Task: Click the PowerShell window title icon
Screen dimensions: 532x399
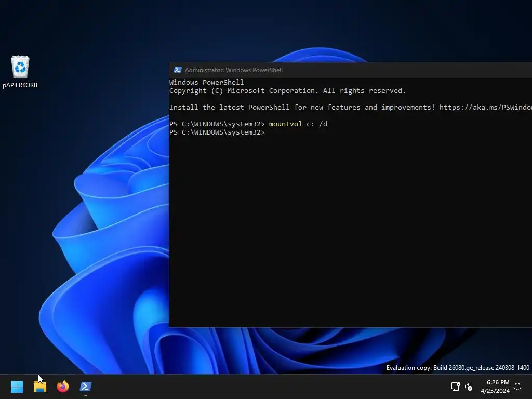Action: (x=178, y=70)
